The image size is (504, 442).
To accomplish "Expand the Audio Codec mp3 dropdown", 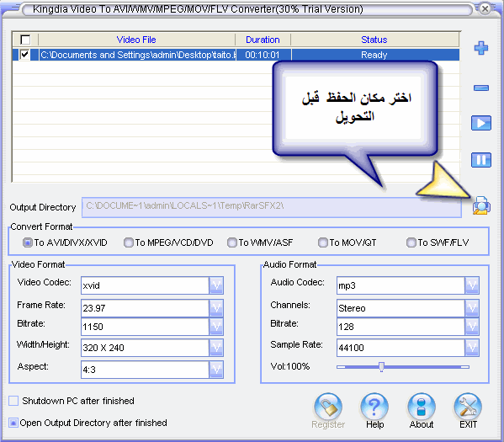I will point(472,285).
